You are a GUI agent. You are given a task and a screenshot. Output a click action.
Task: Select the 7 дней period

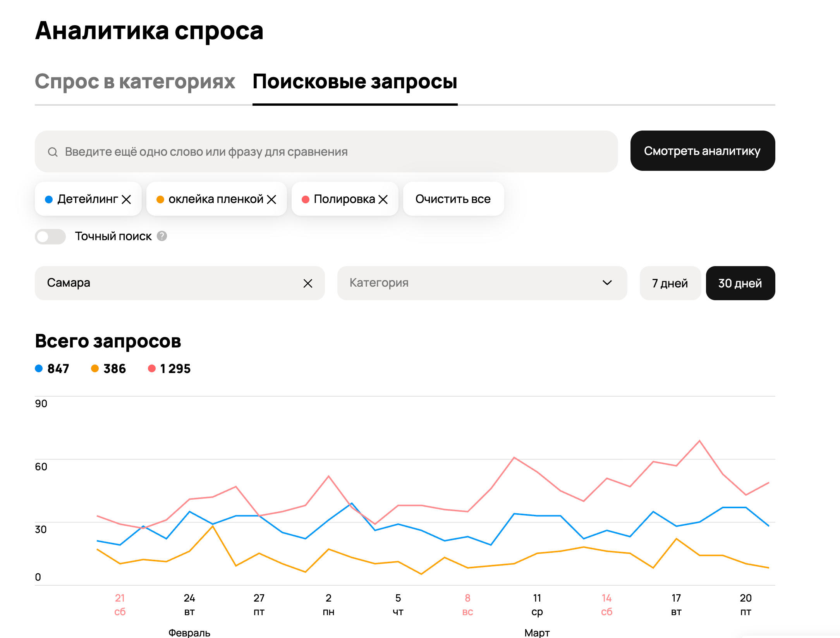670,283
